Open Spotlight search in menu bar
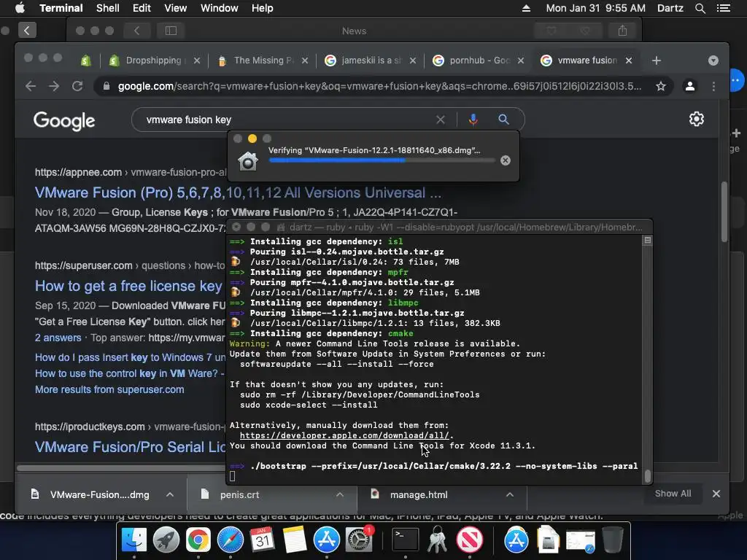Screen dimensions: 747x560 [700, 8]
